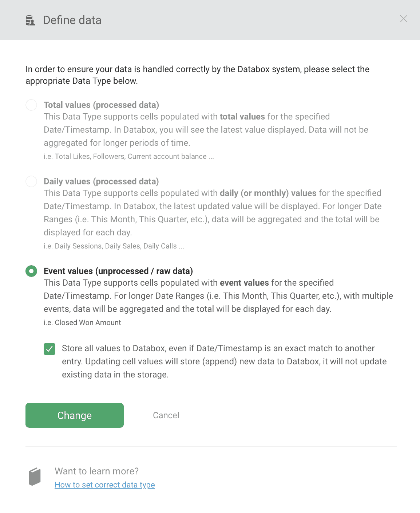
Task: Click the Daily Sessions, Daily Sales example line
Action: point(114,246)
